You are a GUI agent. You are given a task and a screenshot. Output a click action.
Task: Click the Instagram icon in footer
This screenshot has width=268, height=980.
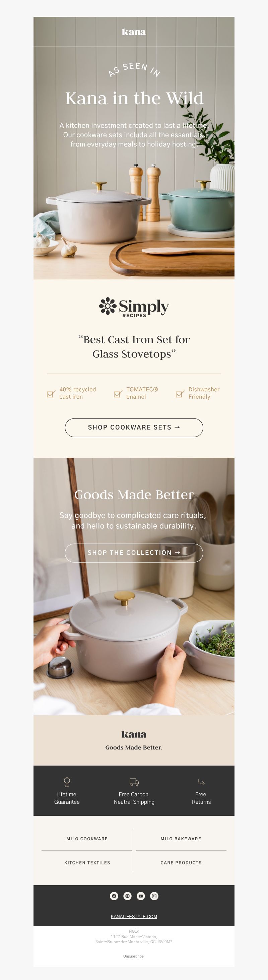(154, 896)
